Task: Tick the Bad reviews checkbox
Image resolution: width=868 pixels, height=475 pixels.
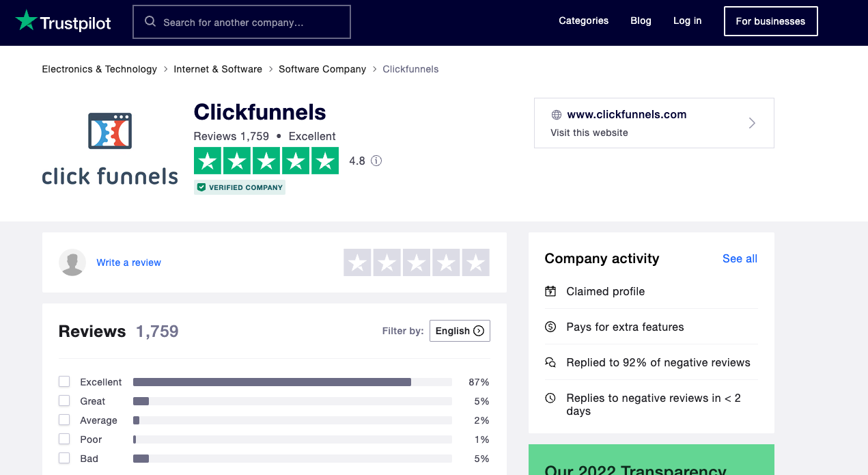Action: pos(64,459)
